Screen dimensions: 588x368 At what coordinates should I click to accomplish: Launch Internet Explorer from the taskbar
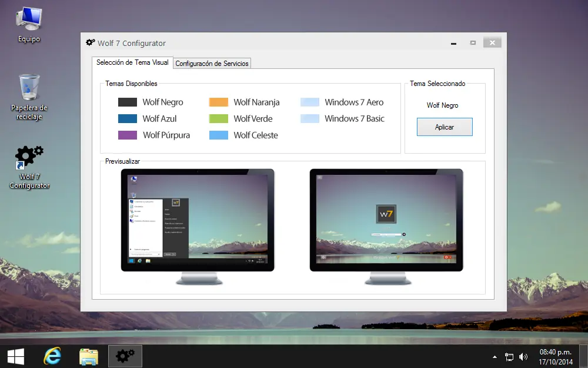tap(52, 356)
